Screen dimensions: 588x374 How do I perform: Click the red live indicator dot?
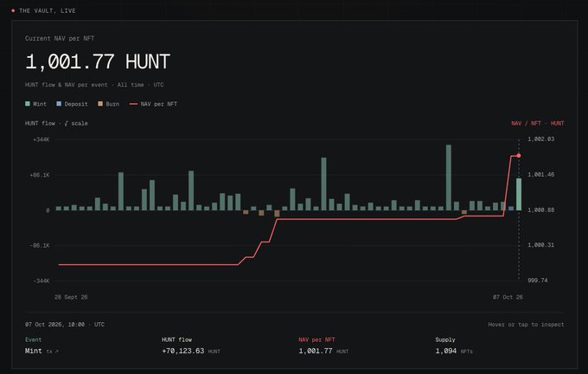(x=13, y=11)
